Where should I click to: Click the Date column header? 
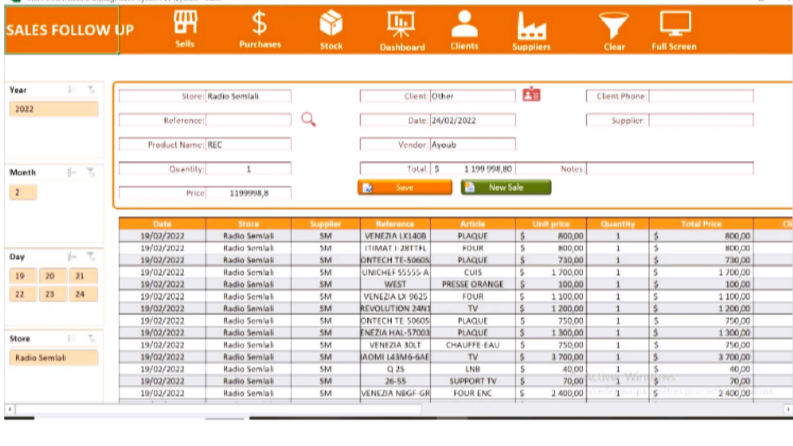(162, 224)
